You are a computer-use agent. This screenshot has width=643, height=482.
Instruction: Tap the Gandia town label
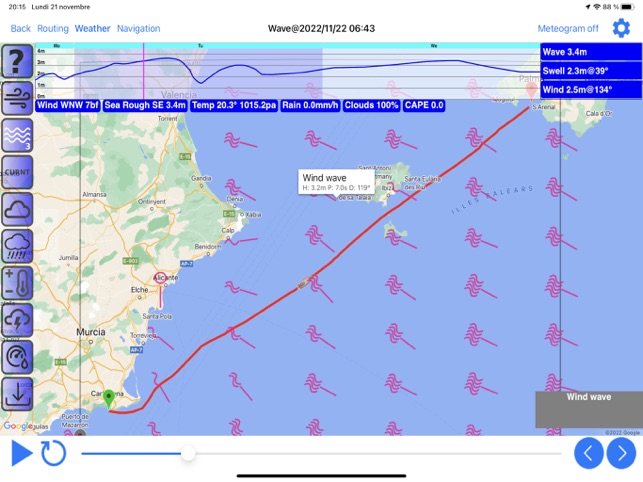201,178
